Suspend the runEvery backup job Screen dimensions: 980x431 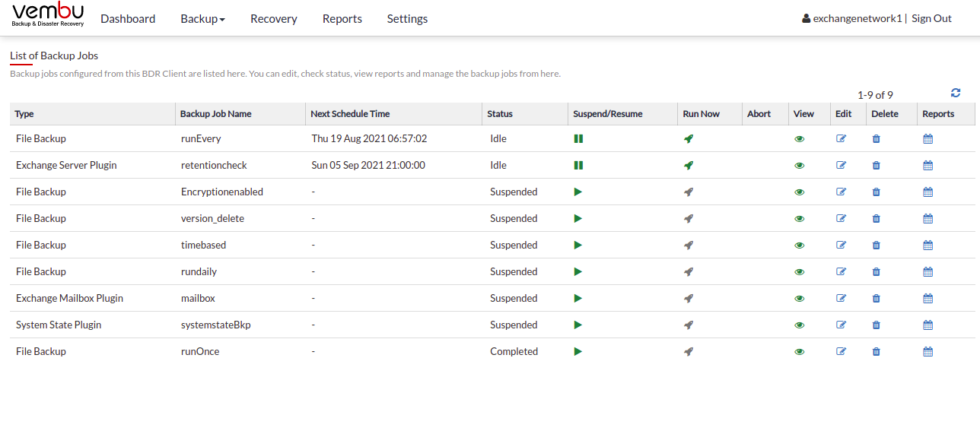578,139
